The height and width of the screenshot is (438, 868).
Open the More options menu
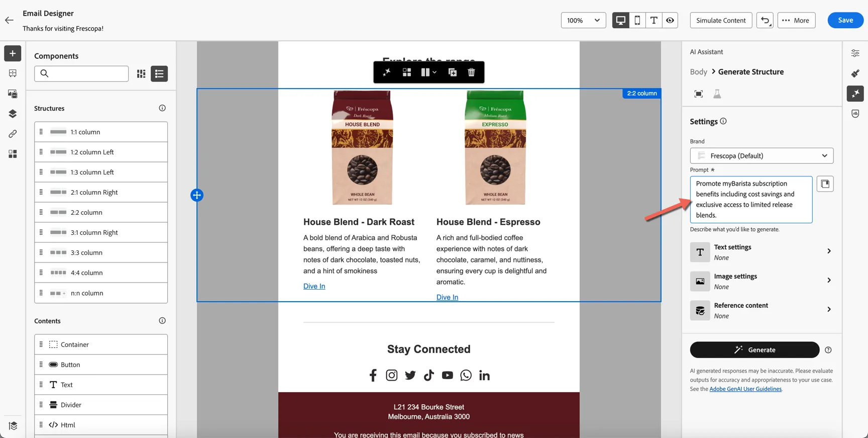[796, 20]
